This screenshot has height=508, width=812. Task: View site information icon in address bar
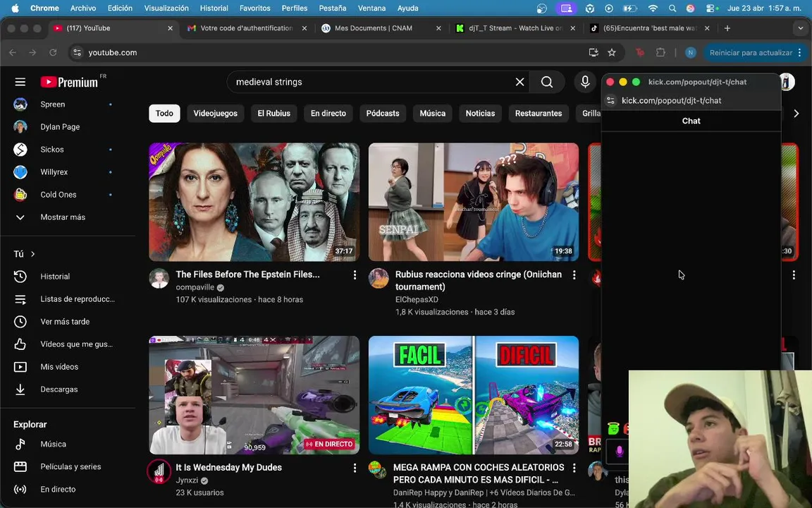[77, 52]
